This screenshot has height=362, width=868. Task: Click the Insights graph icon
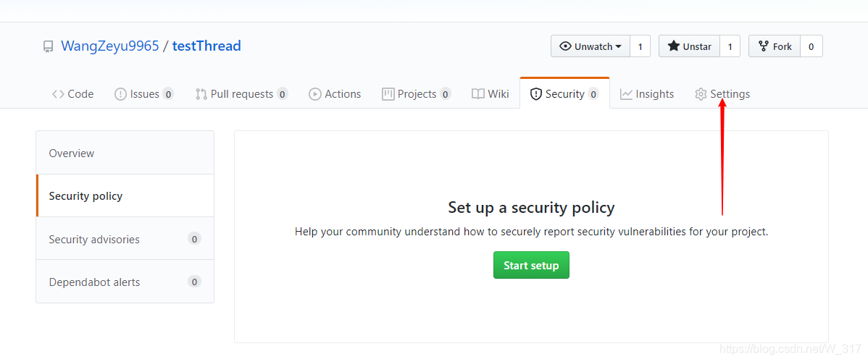(626, 94)
